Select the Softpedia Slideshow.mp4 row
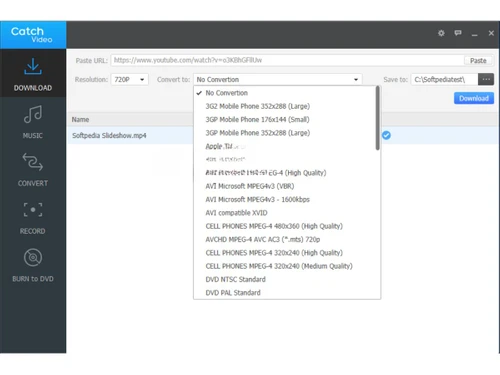The image size is (500, 375). click(x=283, y=135)
